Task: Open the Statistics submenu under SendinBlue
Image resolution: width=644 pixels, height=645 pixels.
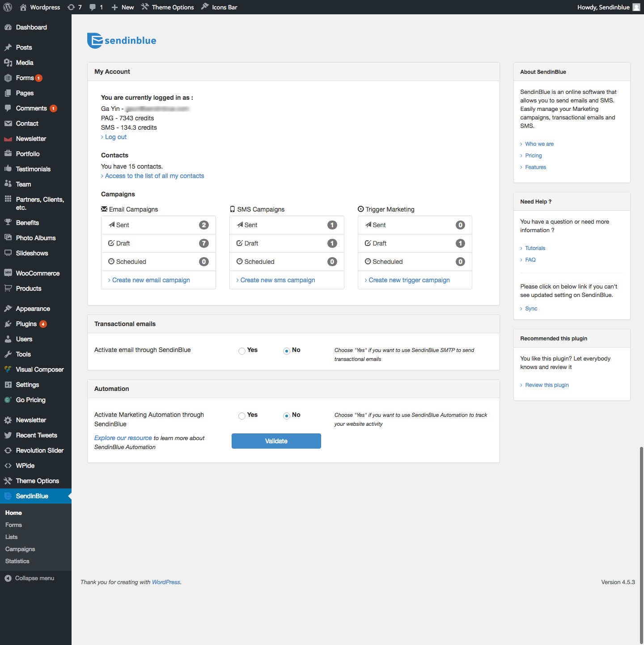Action: [x=17, y=561]
